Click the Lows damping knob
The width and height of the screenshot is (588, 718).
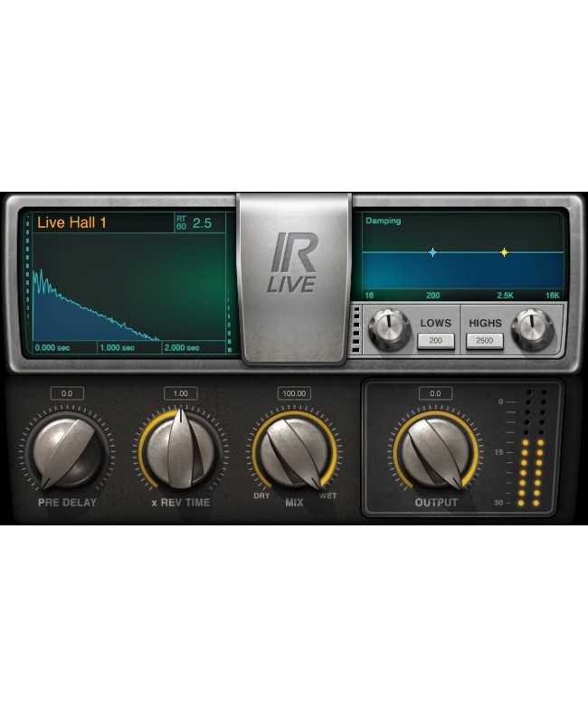[389, 328]
